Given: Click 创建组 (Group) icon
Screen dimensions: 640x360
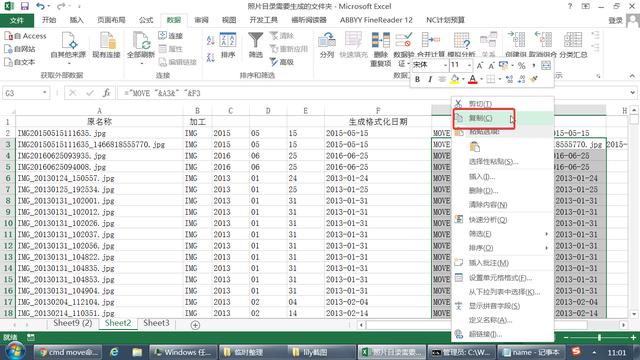Looking at the screenshot, I should 516,45.
